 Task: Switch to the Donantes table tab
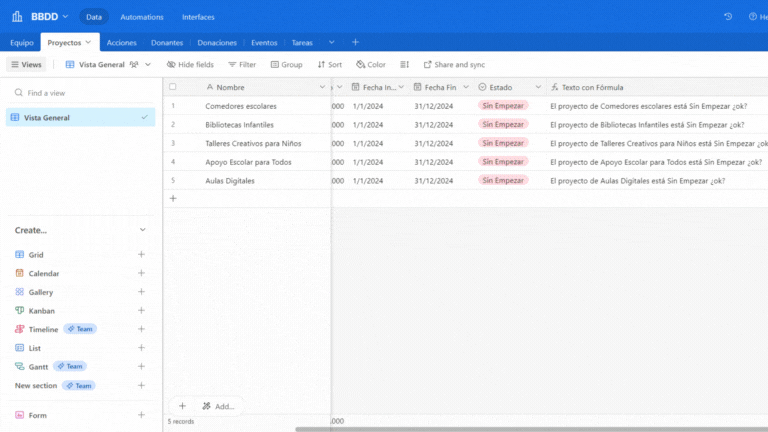tap(167, 43)
